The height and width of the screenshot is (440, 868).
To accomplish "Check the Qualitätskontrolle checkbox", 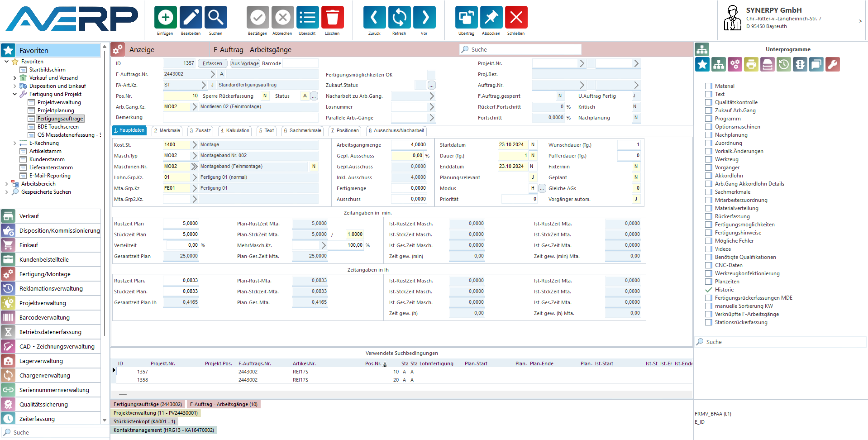I will [x=709, y=102].
